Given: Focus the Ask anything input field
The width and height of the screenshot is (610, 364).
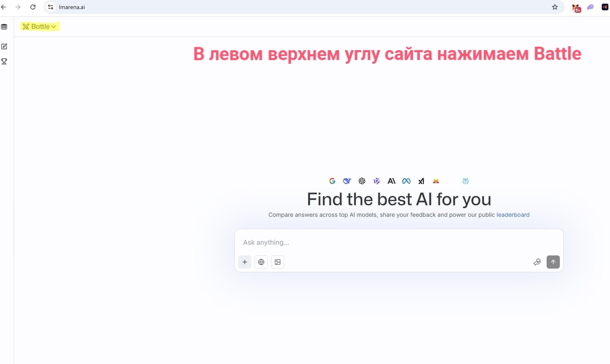Looking at the screenshot, I should coord(399,242).
